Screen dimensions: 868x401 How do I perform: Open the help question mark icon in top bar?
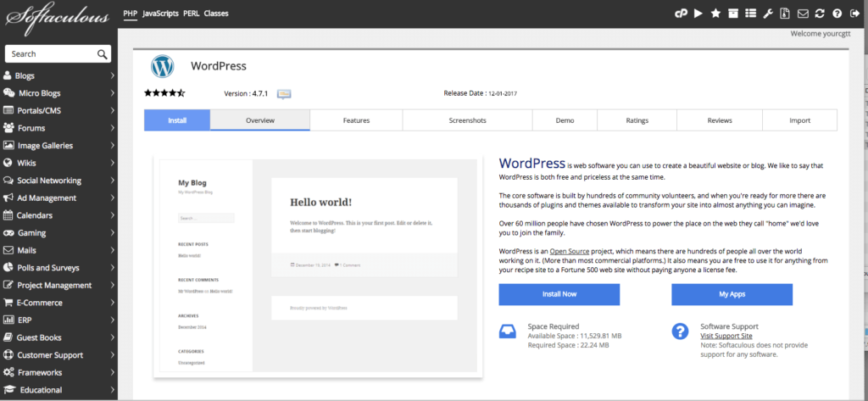point(837,14)
